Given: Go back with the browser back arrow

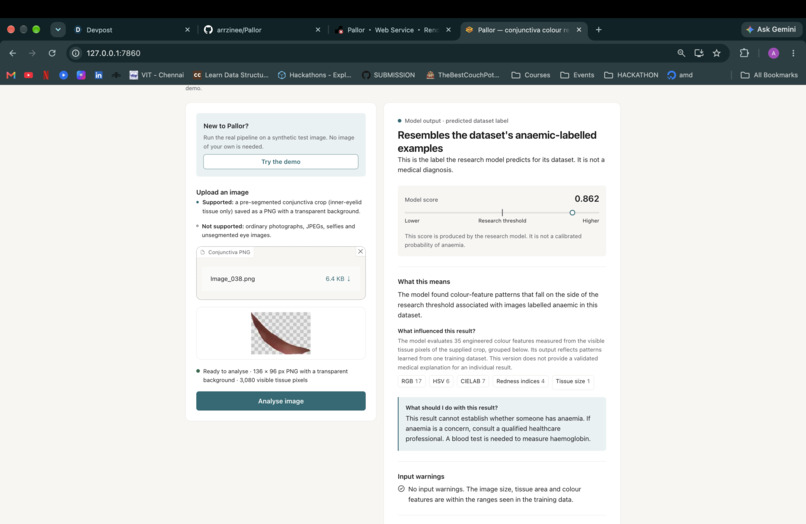Looking at the screenshot, I should [13, 53].
